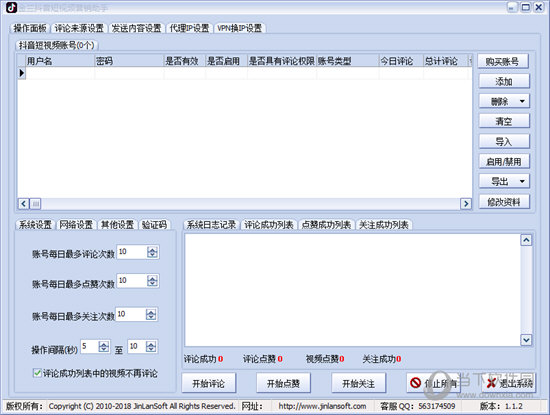The height and width of the screenshot is (415, 550).
Task: Show the 关注成功列表 tab
Action: click(384, 225)
